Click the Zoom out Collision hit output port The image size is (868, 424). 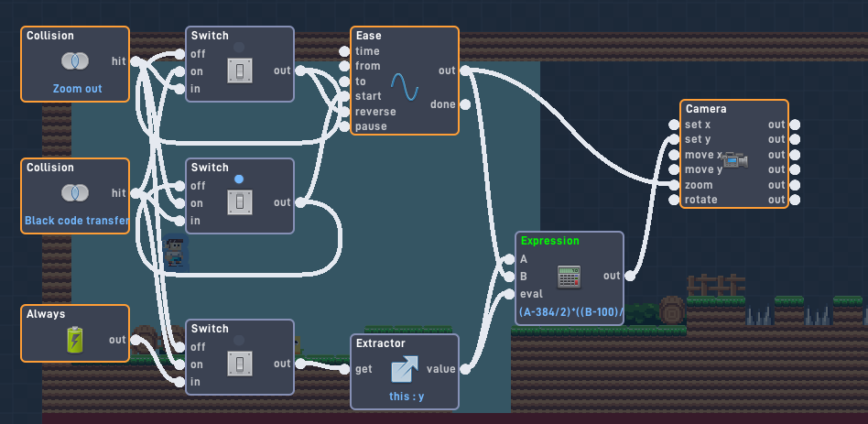tap(136, 61)
